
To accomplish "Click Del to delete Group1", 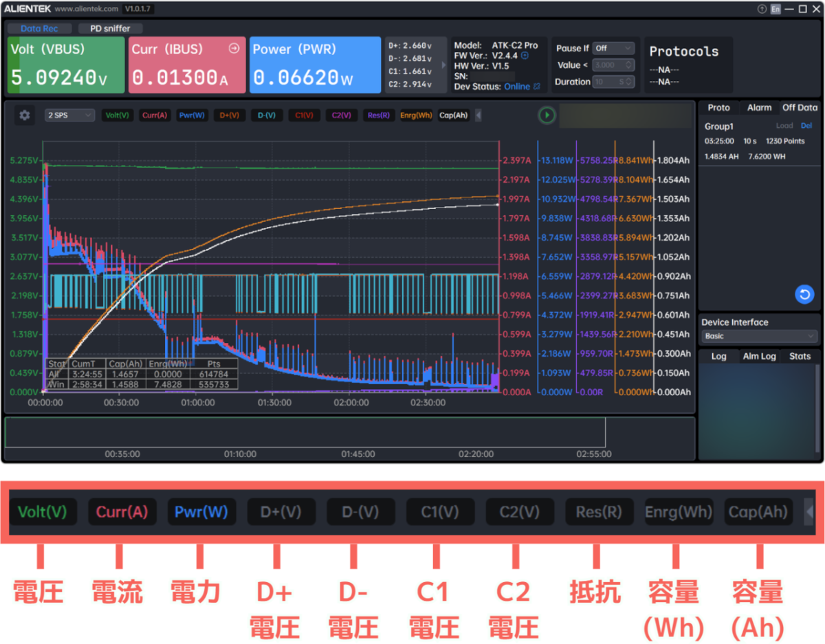I will coord(806,126).
